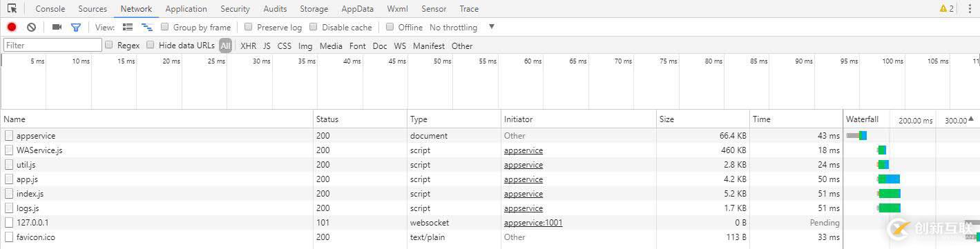Sort by the Time column header
Image resolution: width=980 pixels, height=249 pixels.
pyautogui.click(x=796, y=119)
